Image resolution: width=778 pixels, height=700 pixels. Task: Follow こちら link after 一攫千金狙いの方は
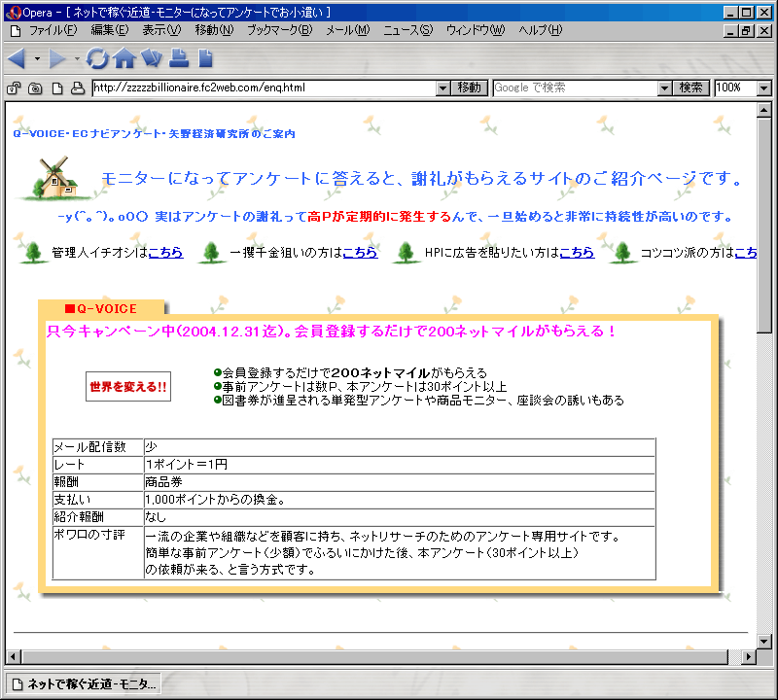click(x=360, y=253)
